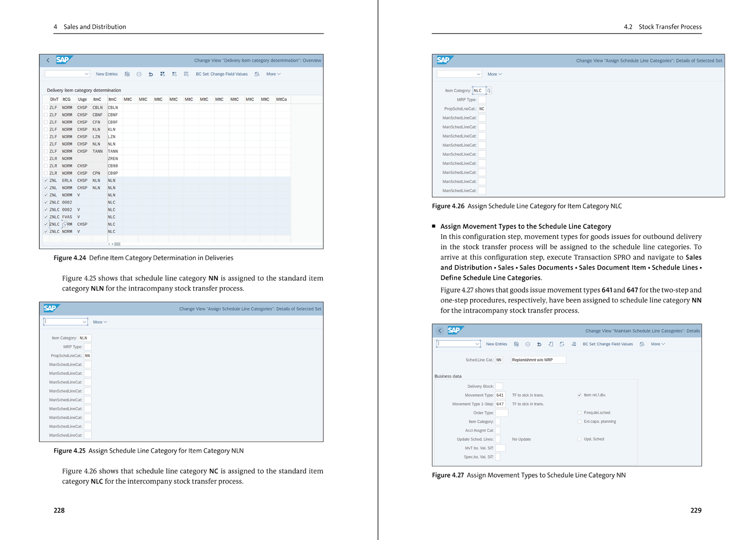The image size is (756, 540).
Task: Click Previous Entry icon in Figure 4.27 toolbar
Action: [550, 344]
